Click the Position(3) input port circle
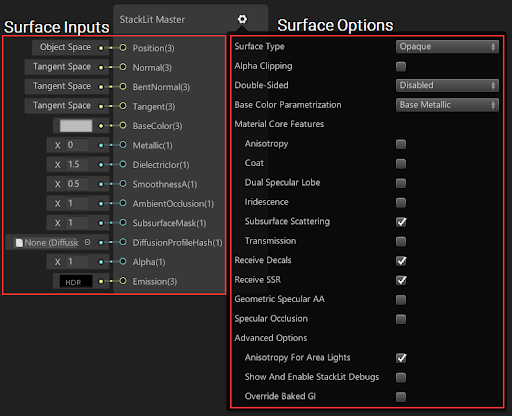The image size is (512, 416). [x=123, y=48]
